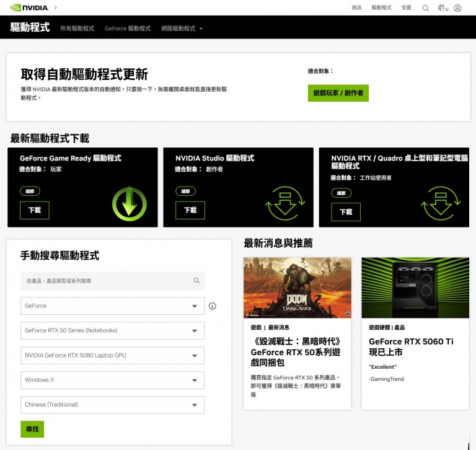Select the GeForce 驅動程式 tab
Viewport: 476px width, 450px height.
(128, 29)
